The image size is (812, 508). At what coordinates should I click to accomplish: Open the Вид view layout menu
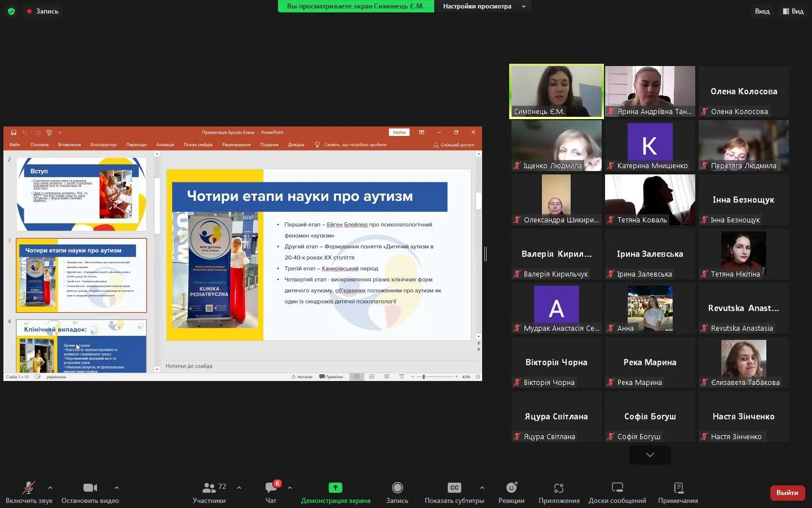[x=793, y=11]
